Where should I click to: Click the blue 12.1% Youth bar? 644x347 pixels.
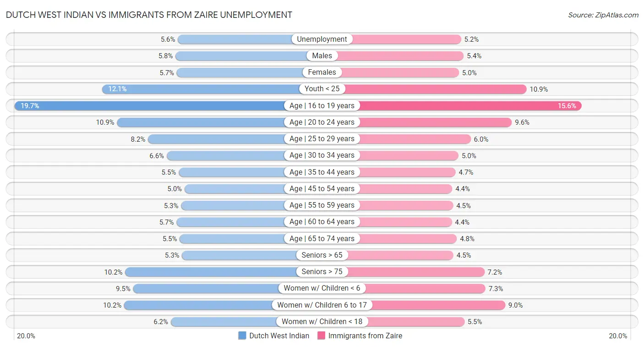pos(202,89)
